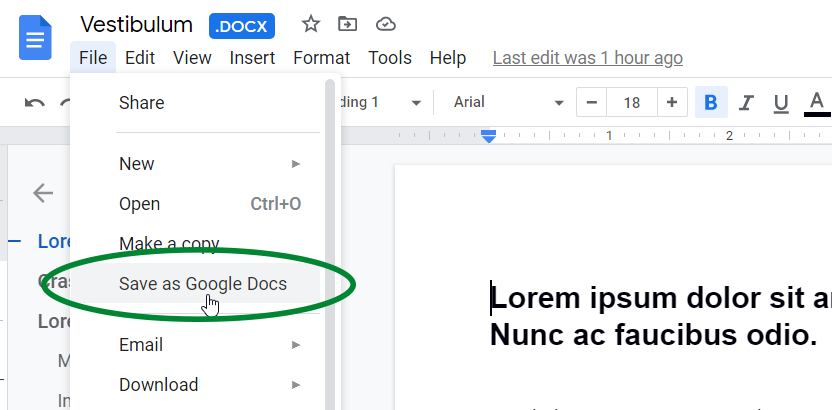
Task: Open the move to folder icon
Action: (x=348, y=24)
